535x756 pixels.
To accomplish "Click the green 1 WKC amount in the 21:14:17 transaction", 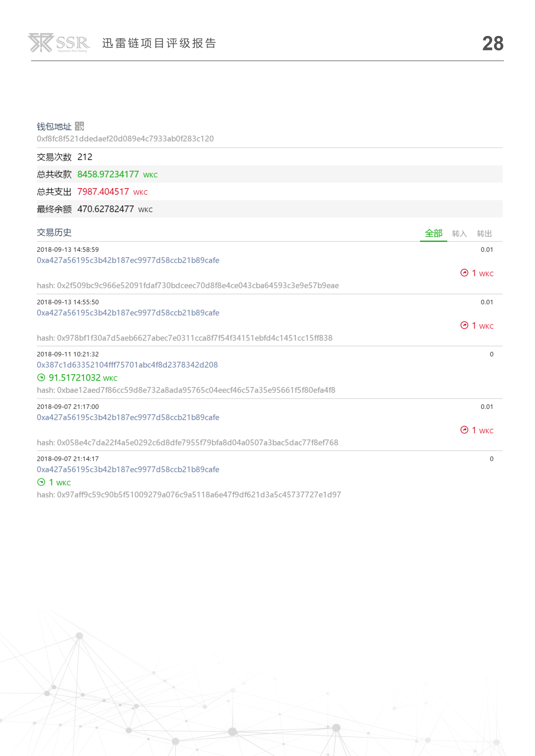I will (60, 482).
